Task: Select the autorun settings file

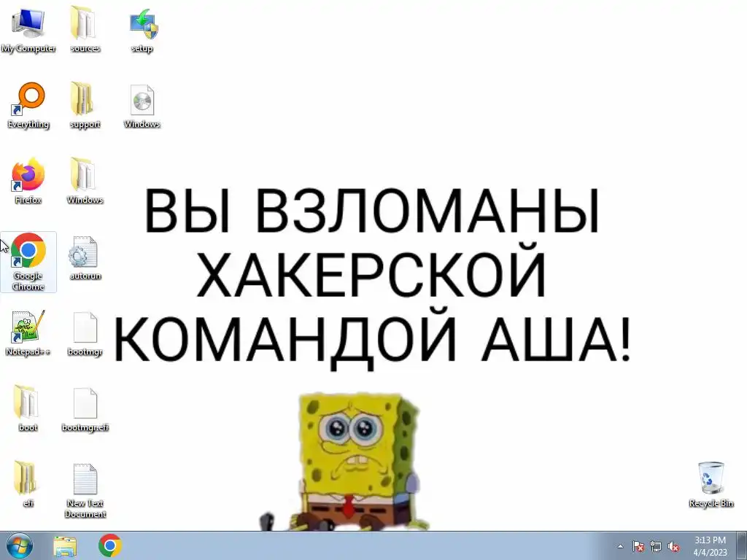Action: coord(85,257)
